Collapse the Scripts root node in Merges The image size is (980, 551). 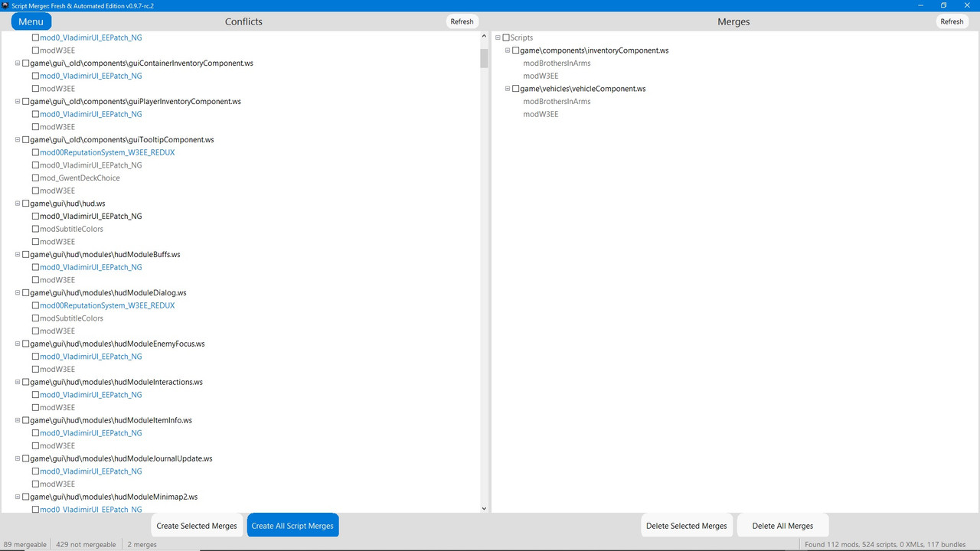(x=498, y=37)
